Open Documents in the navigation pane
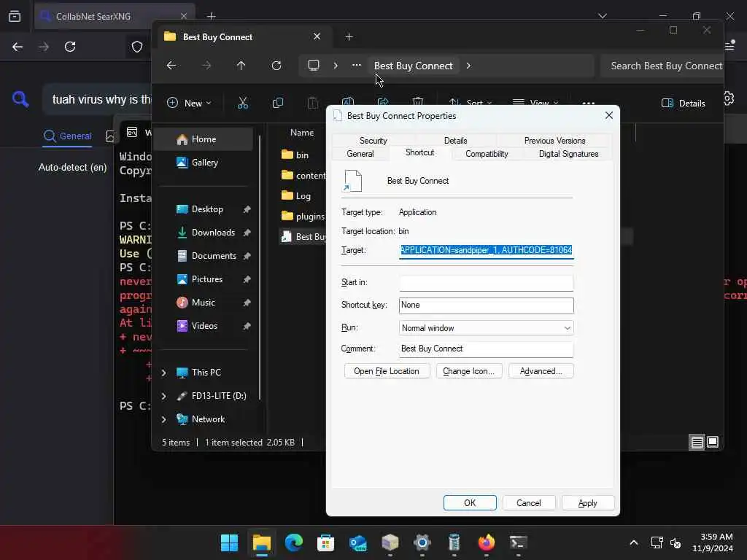 (214, 256)
